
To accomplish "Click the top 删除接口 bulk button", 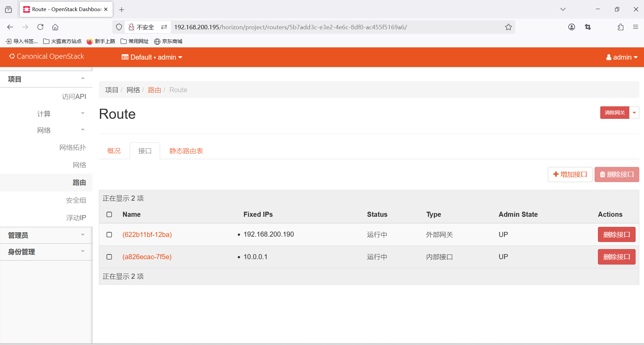I will 617,174.
